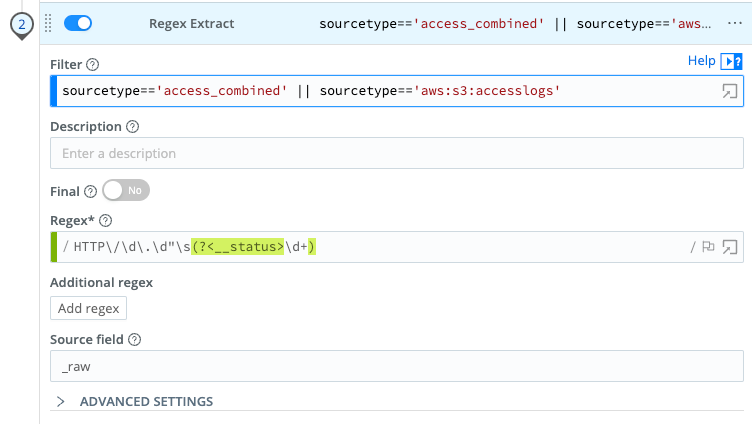Expand the Regex field editor
The width and height of the screenshot is (752, 424).
tap(729, 247)
